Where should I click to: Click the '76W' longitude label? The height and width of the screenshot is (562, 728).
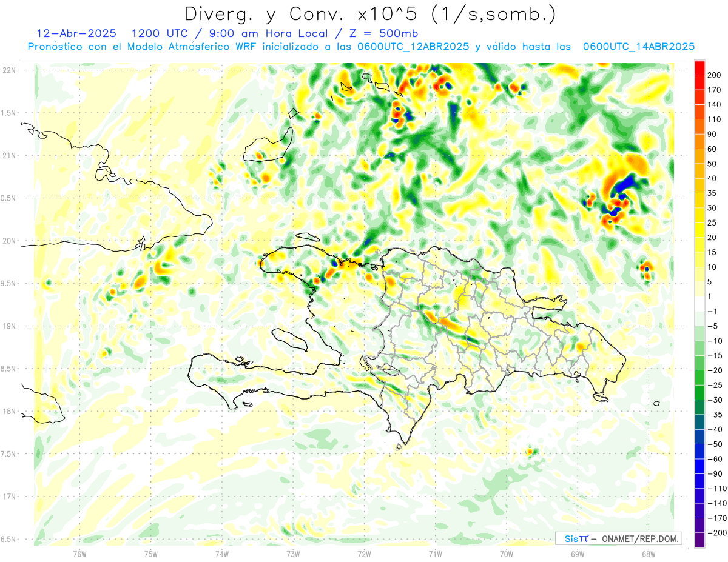[x=79, y=554]
